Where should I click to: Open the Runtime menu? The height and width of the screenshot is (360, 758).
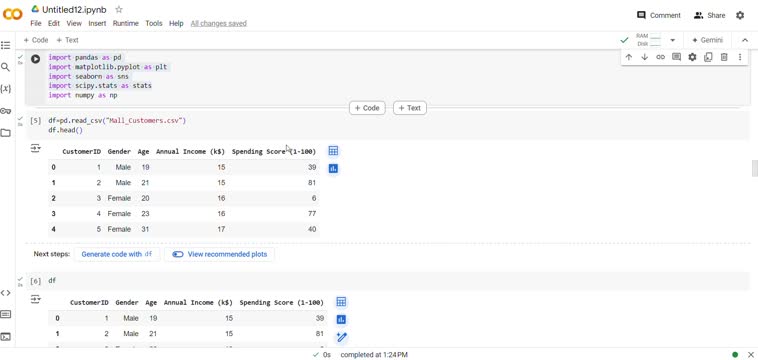(x=126, y=23)
